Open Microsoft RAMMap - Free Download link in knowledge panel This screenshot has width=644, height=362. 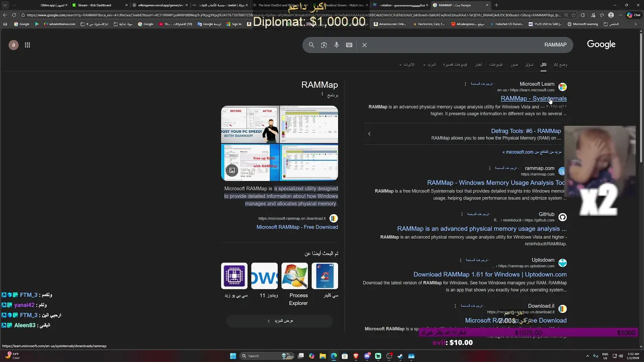(297, 227)
